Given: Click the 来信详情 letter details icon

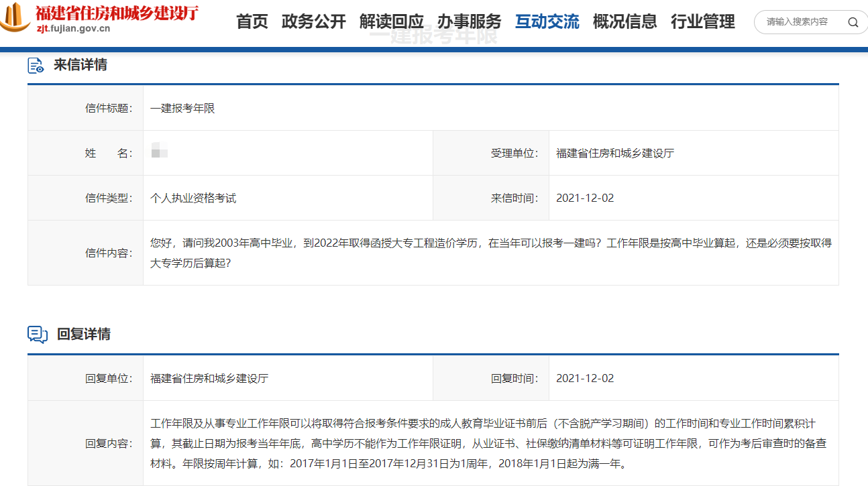Looking at the screenshot, I should point(35,65).
